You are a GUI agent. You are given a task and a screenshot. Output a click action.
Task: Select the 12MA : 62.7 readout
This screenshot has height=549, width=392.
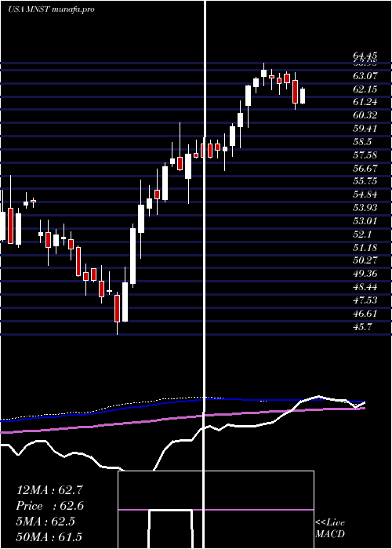coord(49,490)
